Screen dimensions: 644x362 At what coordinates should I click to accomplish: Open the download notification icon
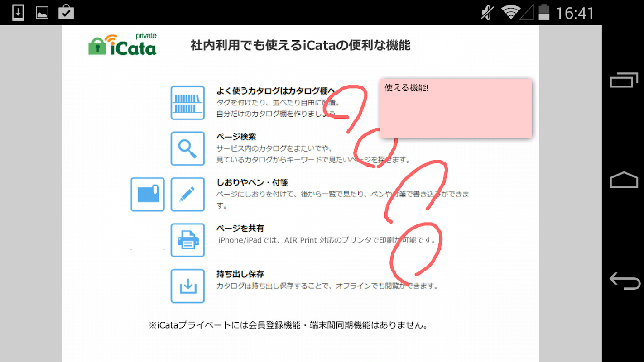[18, 12]
